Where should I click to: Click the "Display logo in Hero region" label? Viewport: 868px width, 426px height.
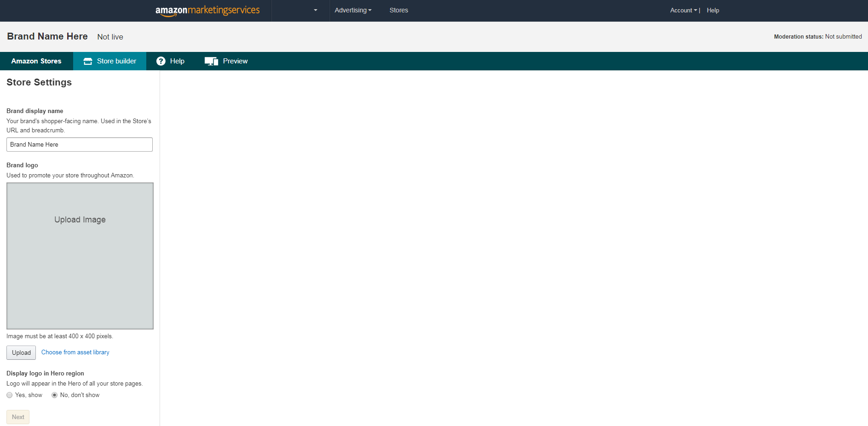pyautogui.click(x=45, y=374)
